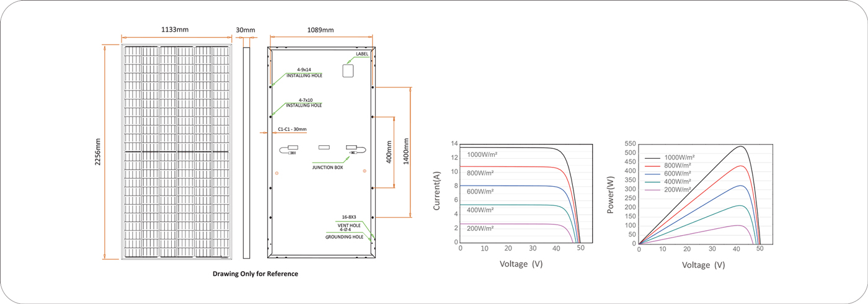868x304 pixels.
Task: Click the 400mm hole spacing dimension
Action: (389, 152)
